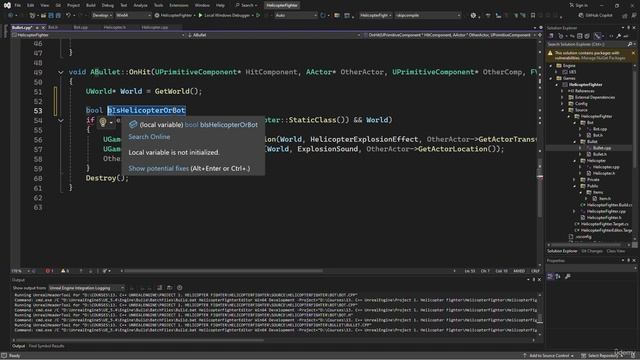Click the Save All toolbar icon
The width and height of the screenshot is (640, 360).
coord(58,16)
